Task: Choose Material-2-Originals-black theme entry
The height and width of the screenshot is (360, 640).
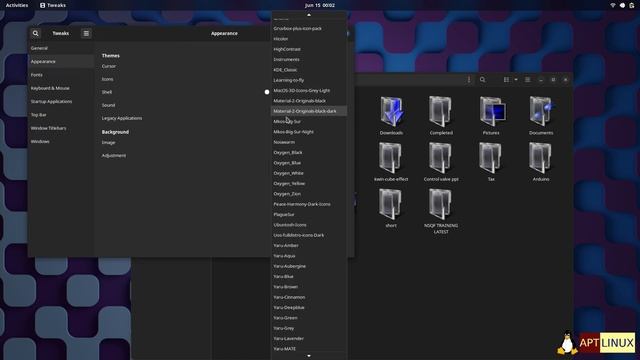Action: [309, 101]
